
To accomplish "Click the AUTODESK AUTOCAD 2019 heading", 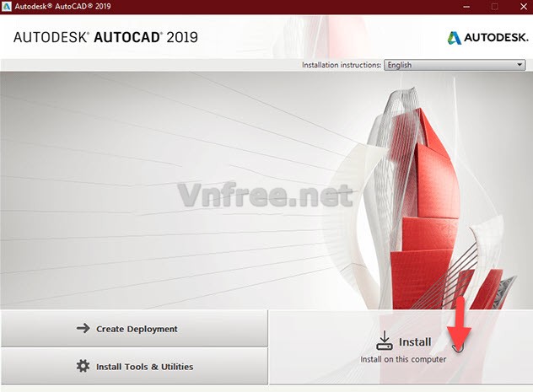I will click(105, 37).
